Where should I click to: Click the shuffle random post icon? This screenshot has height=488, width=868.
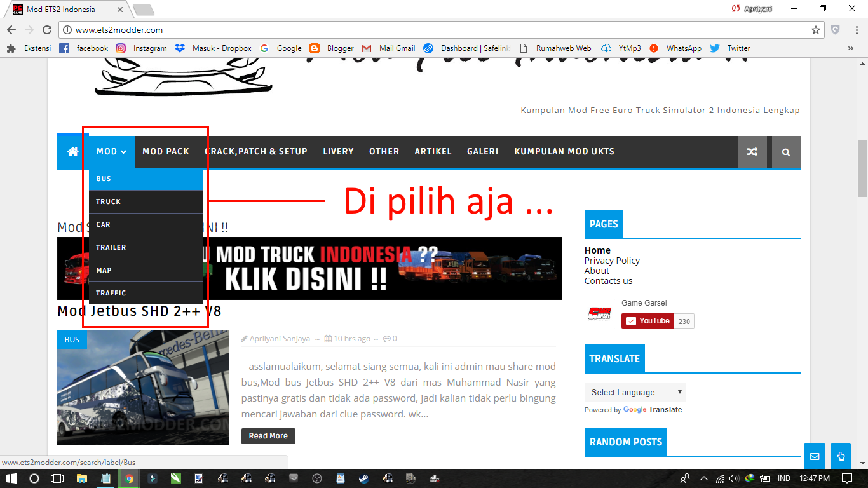pos(752,152)
